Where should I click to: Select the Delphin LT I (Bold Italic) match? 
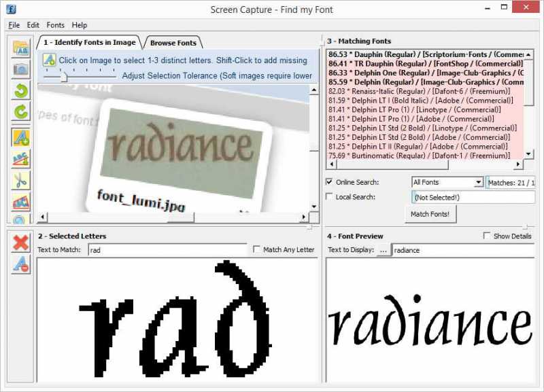pos(426,101)
